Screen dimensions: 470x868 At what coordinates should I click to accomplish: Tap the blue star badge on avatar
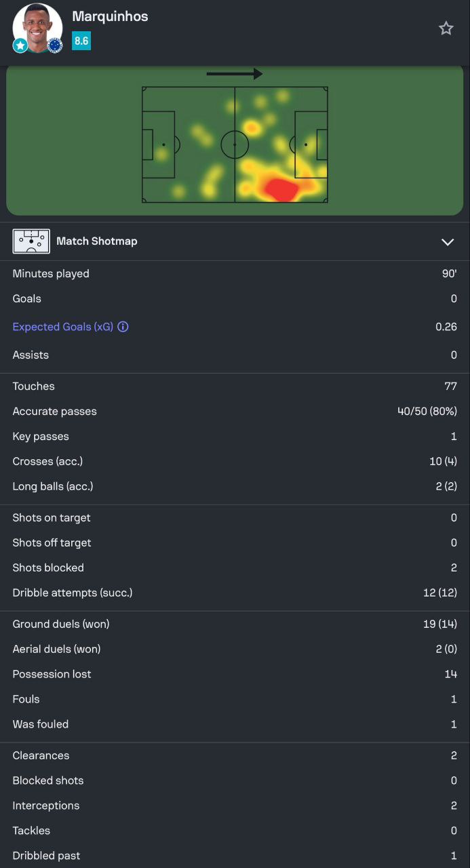20,45
